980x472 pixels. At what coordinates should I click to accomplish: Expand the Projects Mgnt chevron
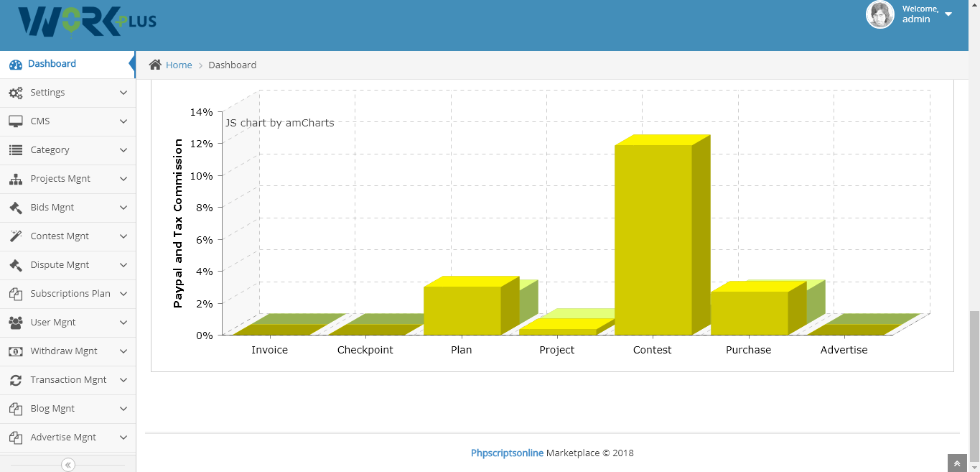(x=123, y=179)
